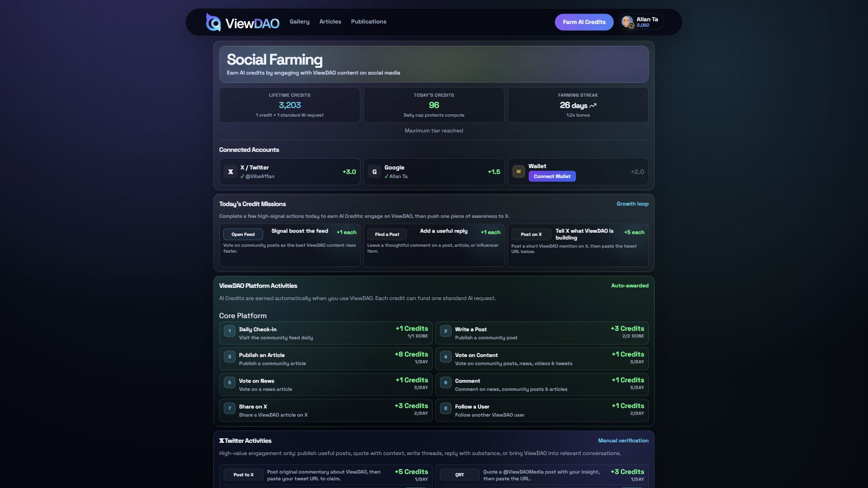The width and height of the screenshot is (868, 488).
Task: Click the Maximum tier reached text
Action: 434,131
